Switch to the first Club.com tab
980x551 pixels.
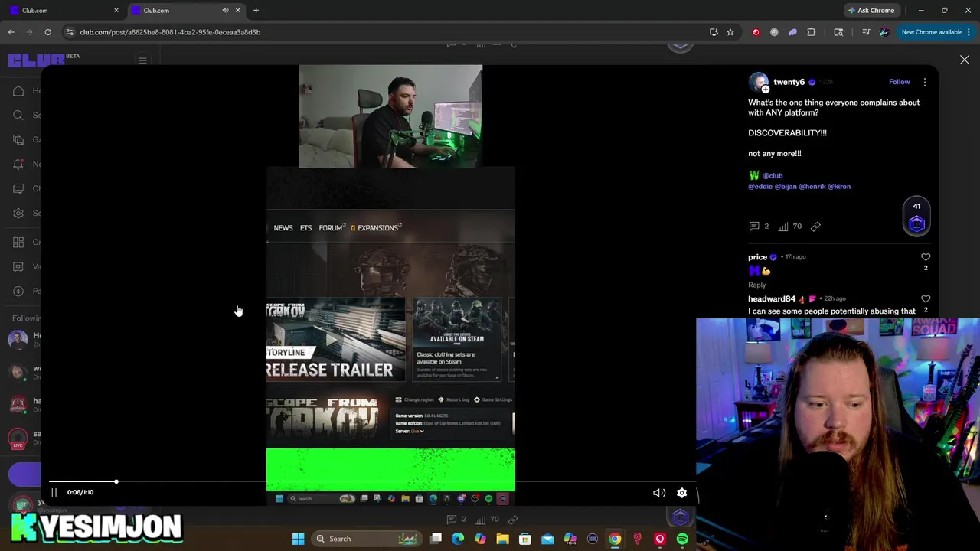tap(64, 11)
